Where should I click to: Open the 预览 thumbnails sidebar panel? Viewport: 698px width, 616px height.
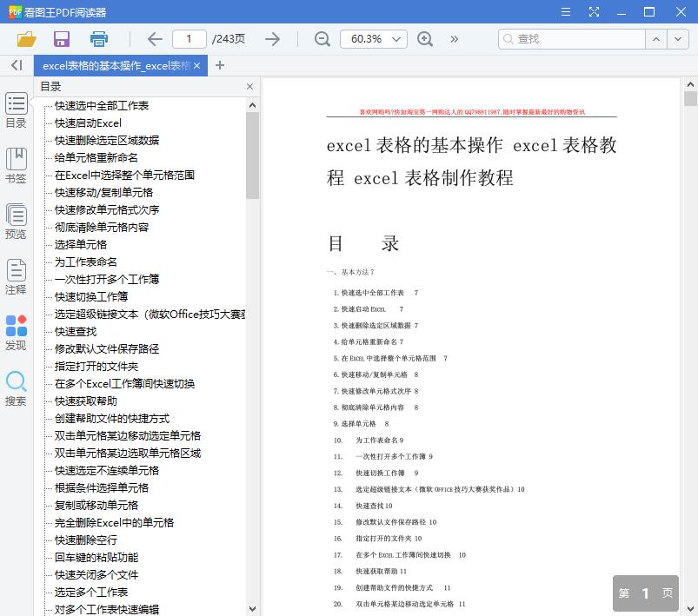click(x=16, y=222)
